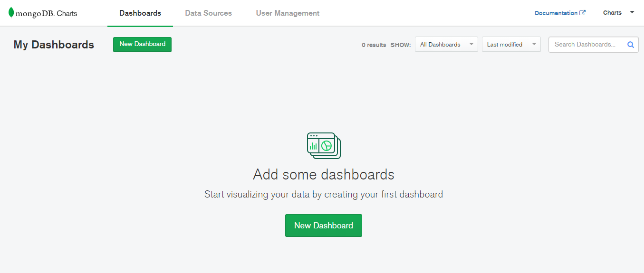Screen dimensions: 644x273
Task: Switch to the Data Sources tab
Action: click(x=208, y=13)
